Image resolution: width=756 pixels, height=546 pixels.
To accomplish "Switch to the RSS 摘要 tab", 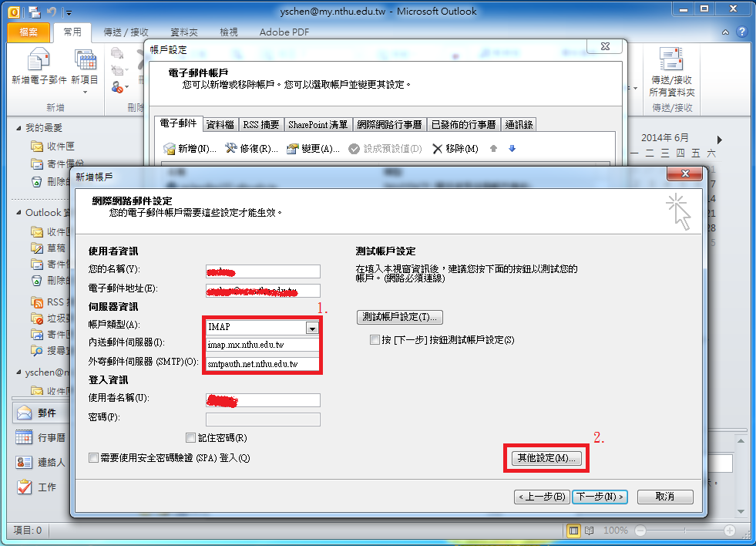I will (x=260, y=124).
